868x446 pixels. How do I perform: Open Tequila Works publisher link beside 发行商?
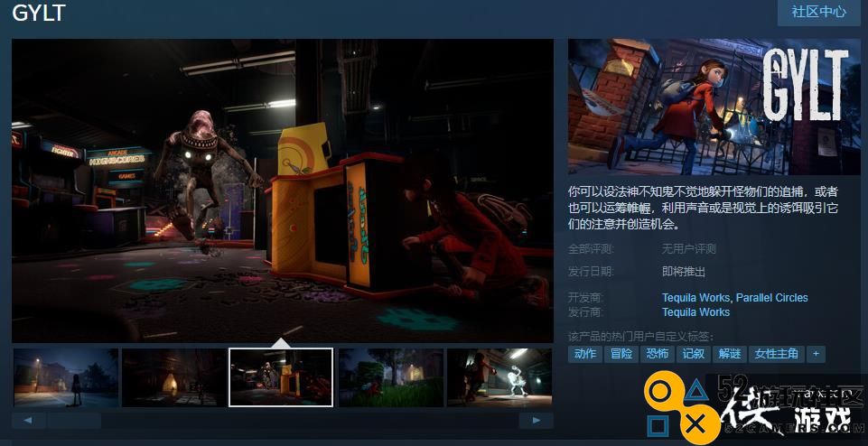pyautogui.click(x=696, y=312)
